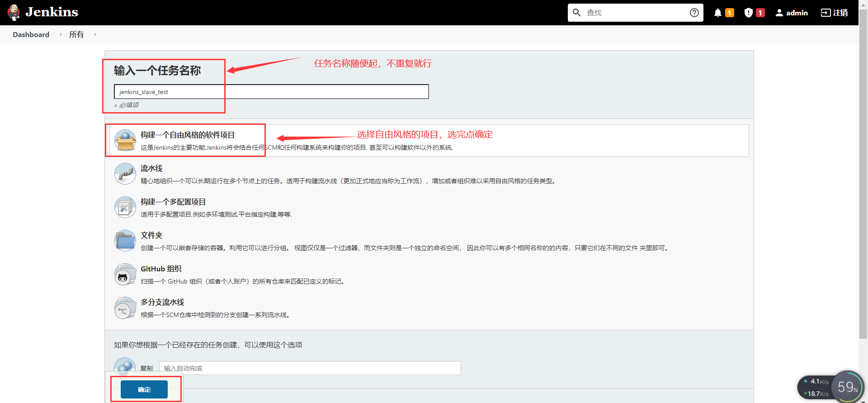Go to the 所有 breadcrumb view

(x=76, y=34)
